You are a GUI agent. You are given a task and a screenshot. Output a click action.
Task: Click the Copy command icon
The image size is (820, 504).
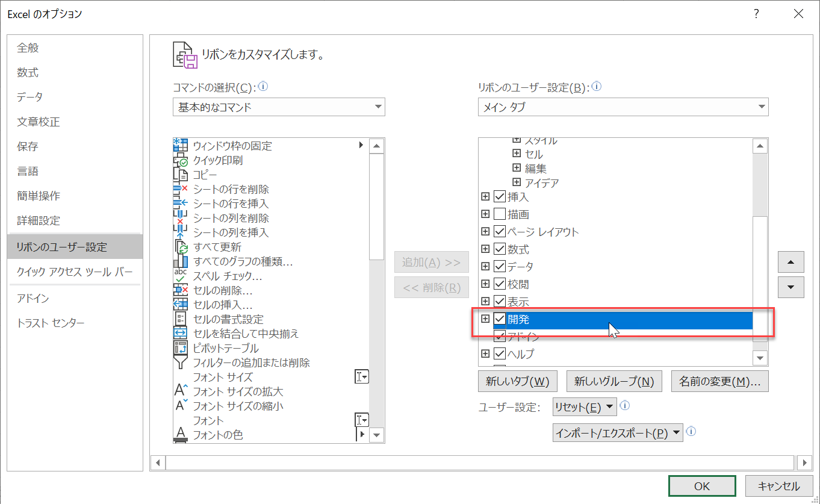pyautogui.click(x=181, y=175)
